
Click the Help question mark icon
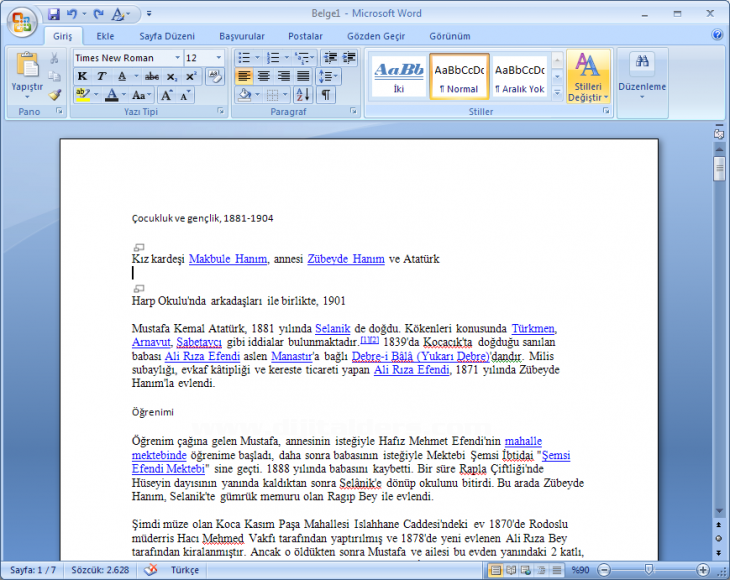pos(717,35)
